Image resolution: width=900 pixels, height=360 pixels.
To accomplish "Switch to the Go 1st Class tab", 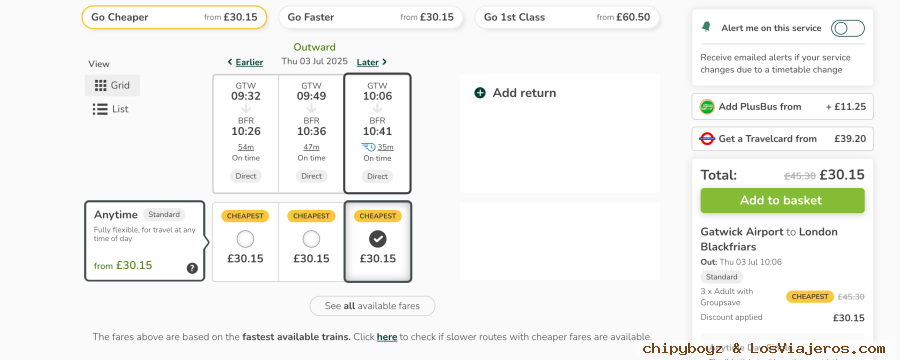I will [x=567, y=17].
